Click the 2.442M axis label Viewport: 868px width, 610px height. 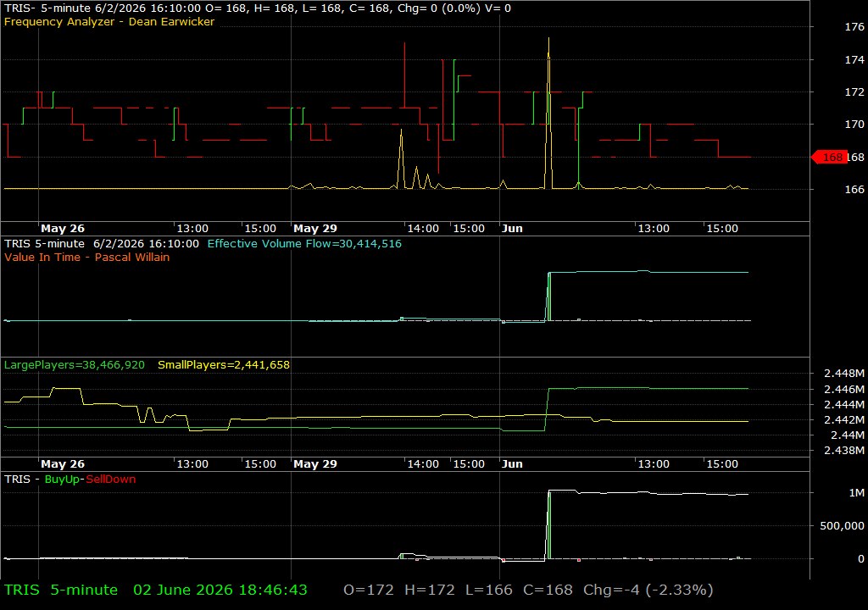[x=844, y=420]
